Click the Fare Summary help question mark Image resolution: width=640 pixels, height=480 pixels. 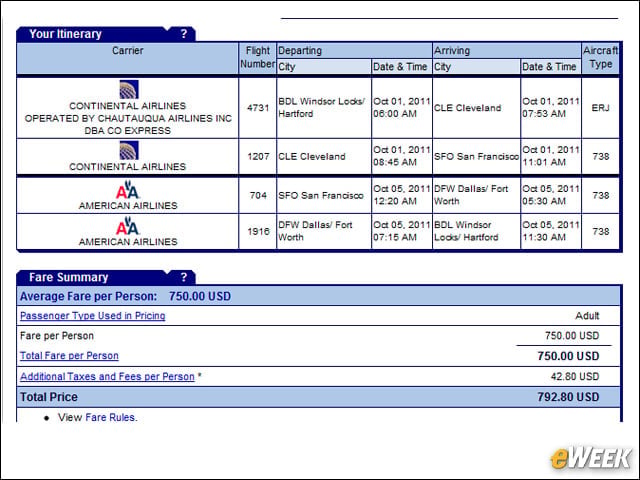pos(184,278)
